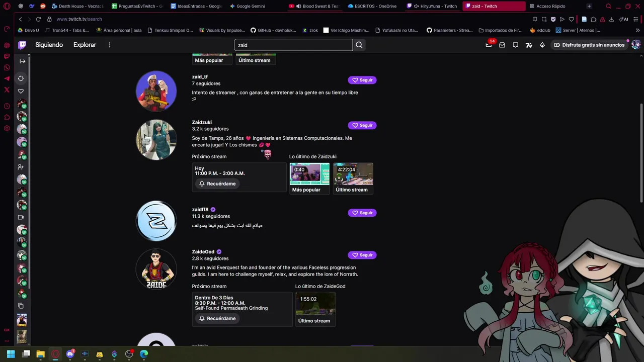Screen dimensions: 644x362
Task: Click Recuérdame for Zaidzuki's next stream
Action: [x=217, y=184]
